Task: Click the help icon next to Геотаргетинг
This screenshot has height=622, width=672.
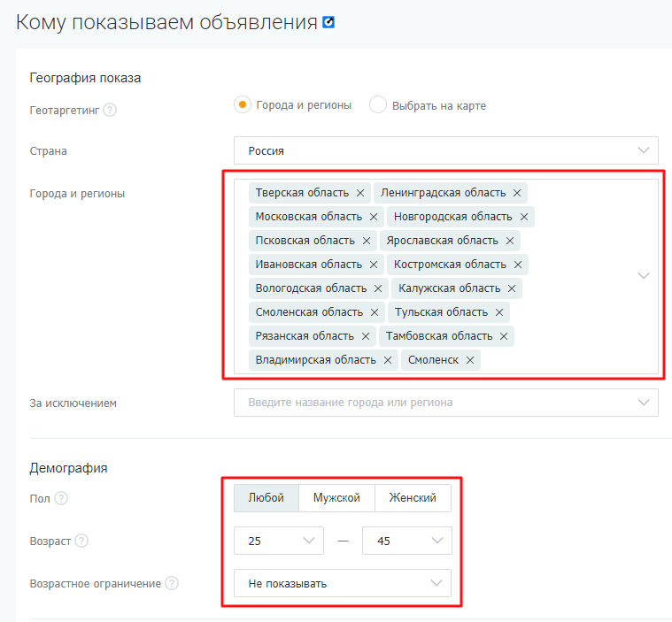Action: pyautogui.click(x=110, y=111)
